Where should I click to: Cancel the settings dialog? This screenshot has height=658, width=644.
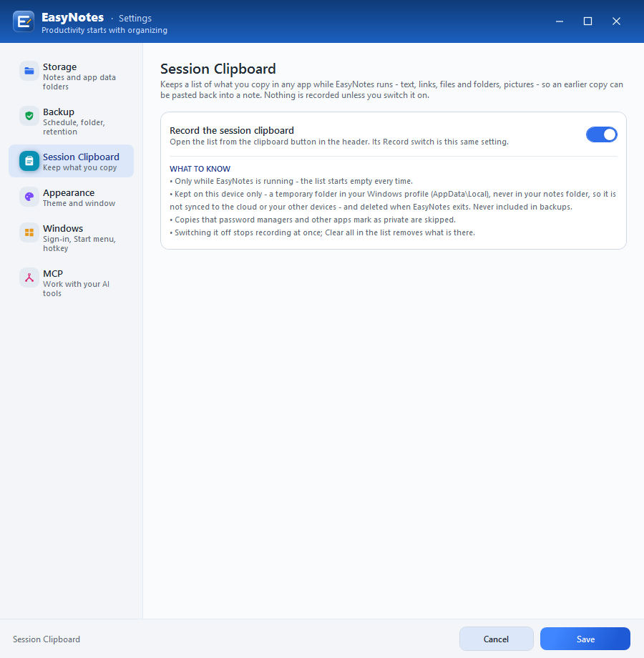click(x=496, y=639)
